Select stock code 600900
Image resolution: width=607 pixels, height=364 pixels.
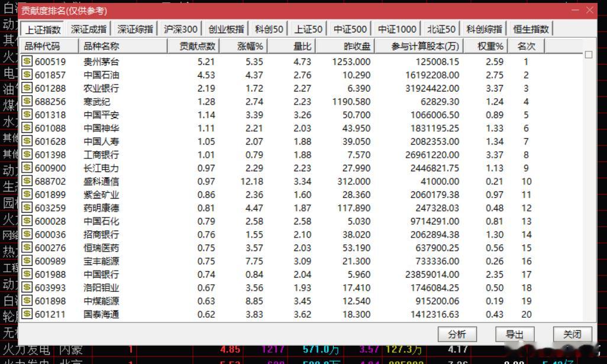click(x=50, y=168)
